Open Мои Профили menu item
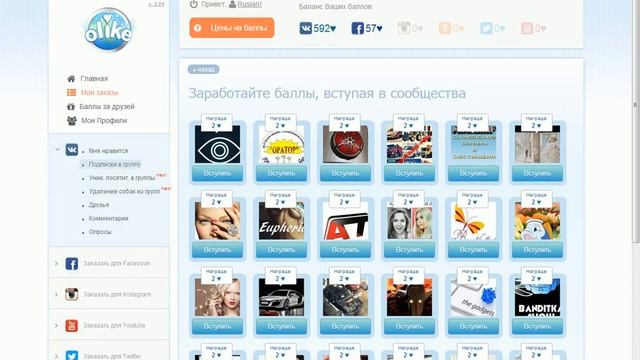 pos(104,121)
